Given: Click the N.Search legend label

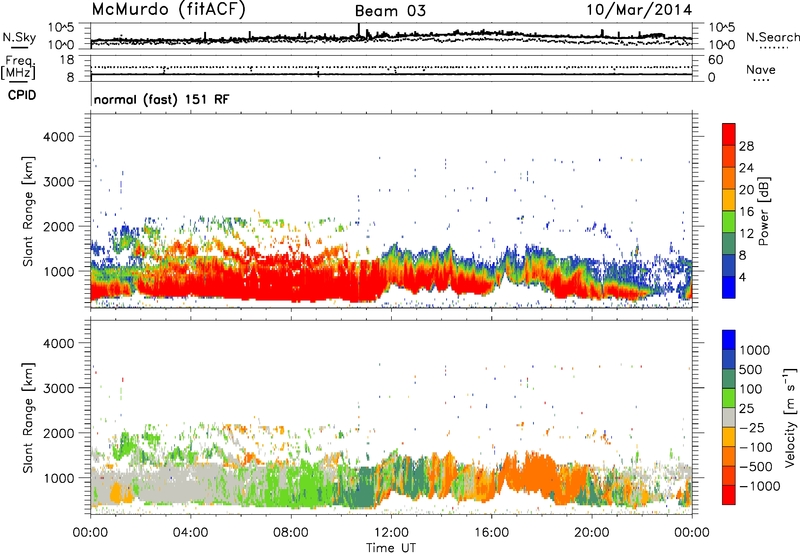Looking at the screenshot, I should (x=772, y=37).
